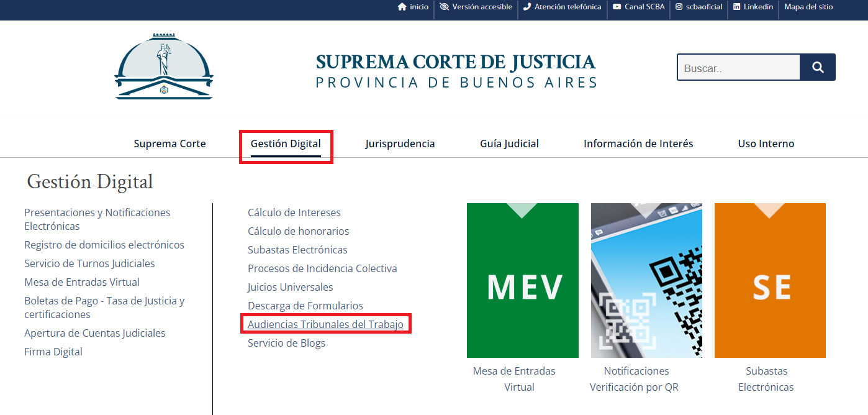Viewport: 868px width, 415px height.
Task: Click the YouTube icon for Canal SCBA
Action: pos(617,7)
